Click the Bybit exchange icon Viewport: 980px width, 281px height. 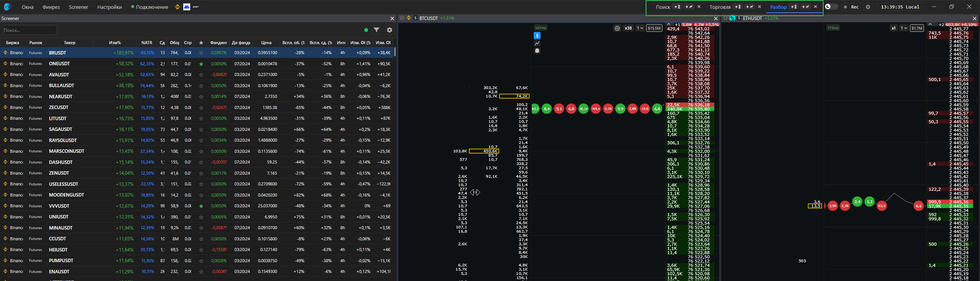(x=196, y=7)
